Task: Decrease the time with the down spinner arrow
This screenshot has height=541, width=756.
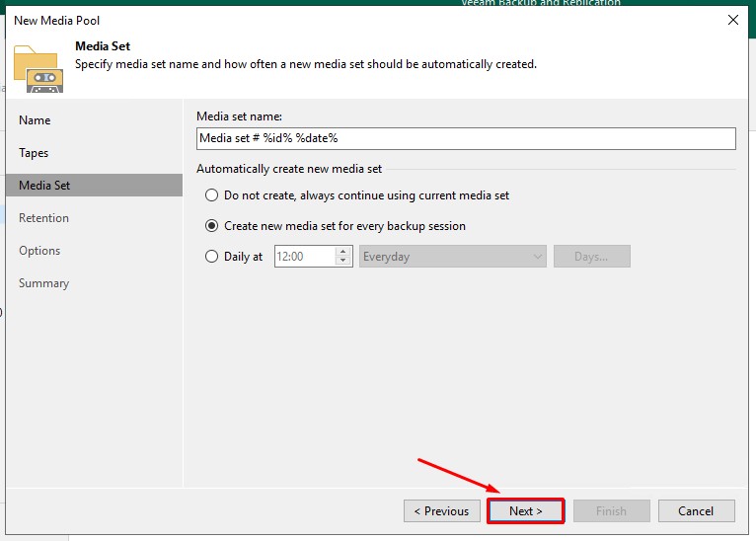Action: click(x=343, y=262)
